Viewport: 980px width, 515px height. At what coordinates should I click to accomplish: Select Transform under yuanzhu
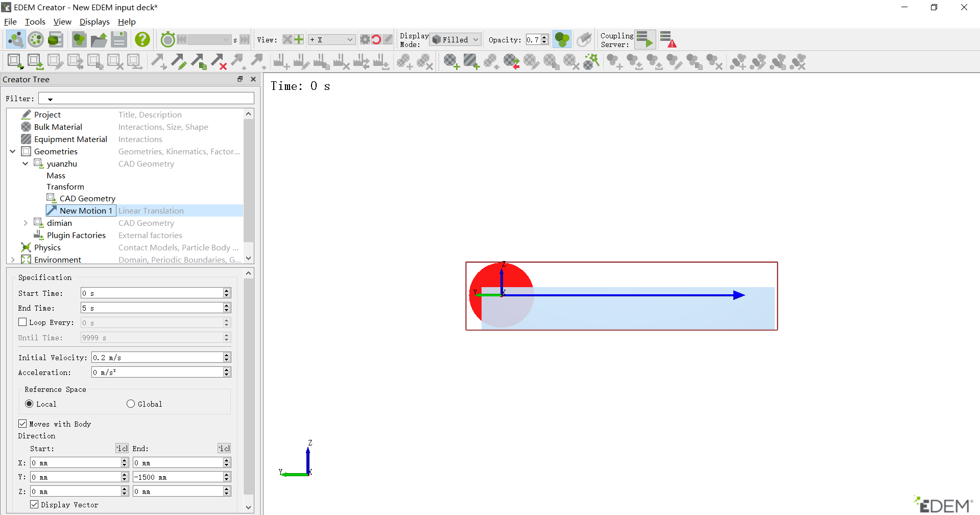point(65,186)
